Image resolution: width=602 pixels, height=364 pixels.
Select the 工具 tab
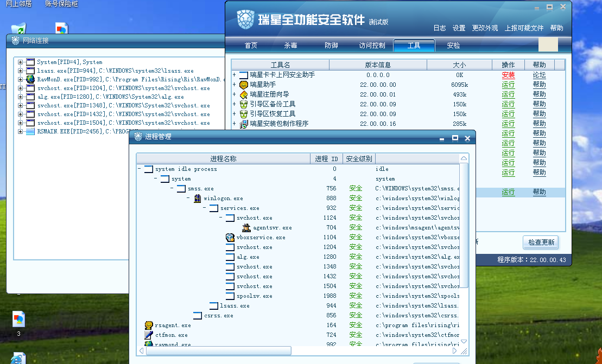click(414, 45)
